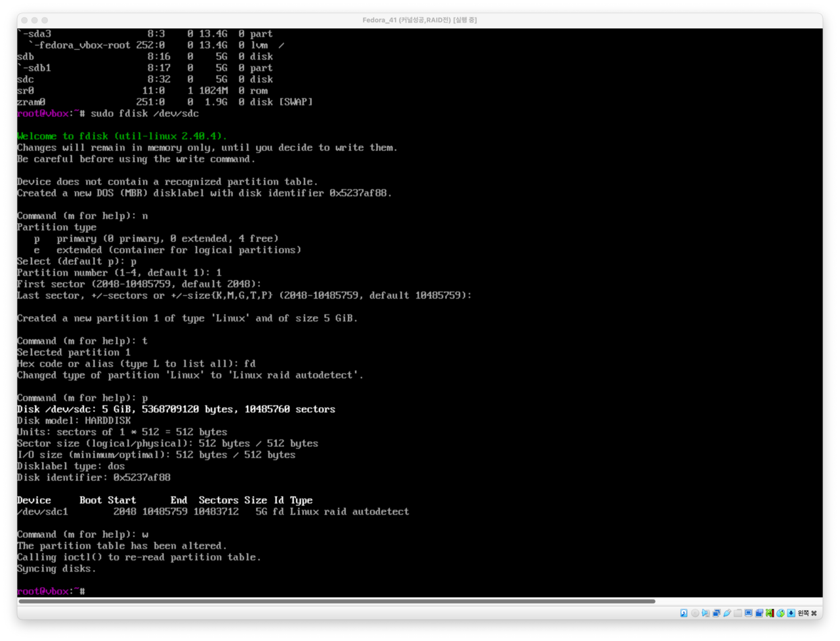The image size is (840, 641).
Task: Toggle the mouse integration indicator
Action: [780, 613]
